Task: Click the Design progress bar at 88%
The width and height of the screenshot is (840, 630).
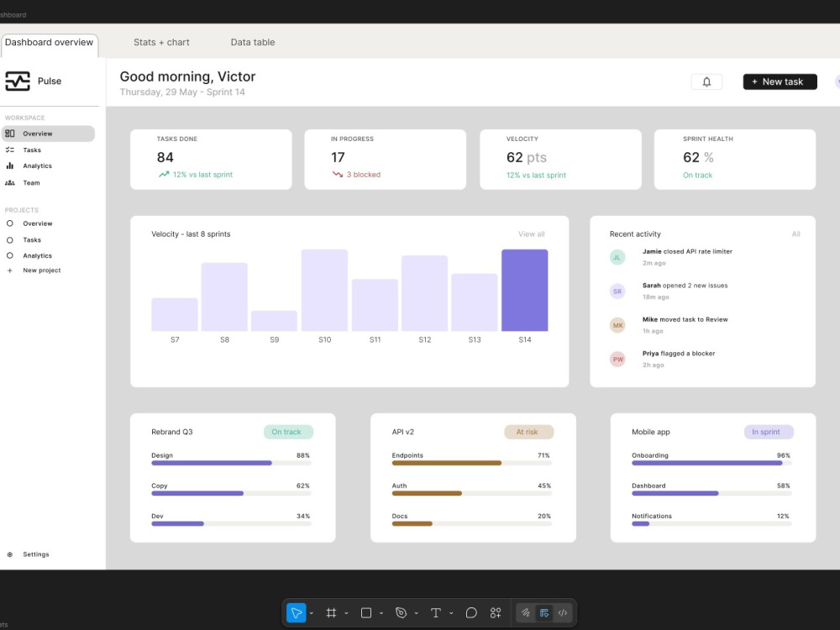Action: (232, 463)
